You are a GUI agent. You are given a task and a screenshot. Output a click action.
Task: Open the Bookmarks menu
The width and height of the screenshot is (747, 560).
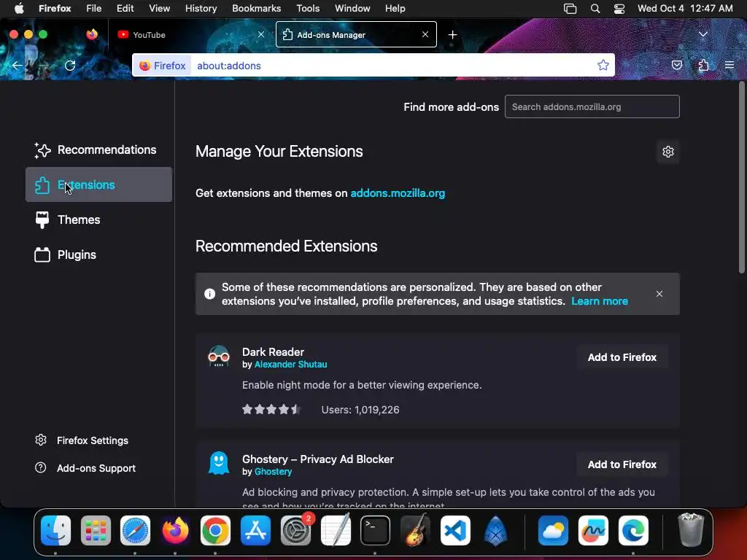(x=256, y=9)
